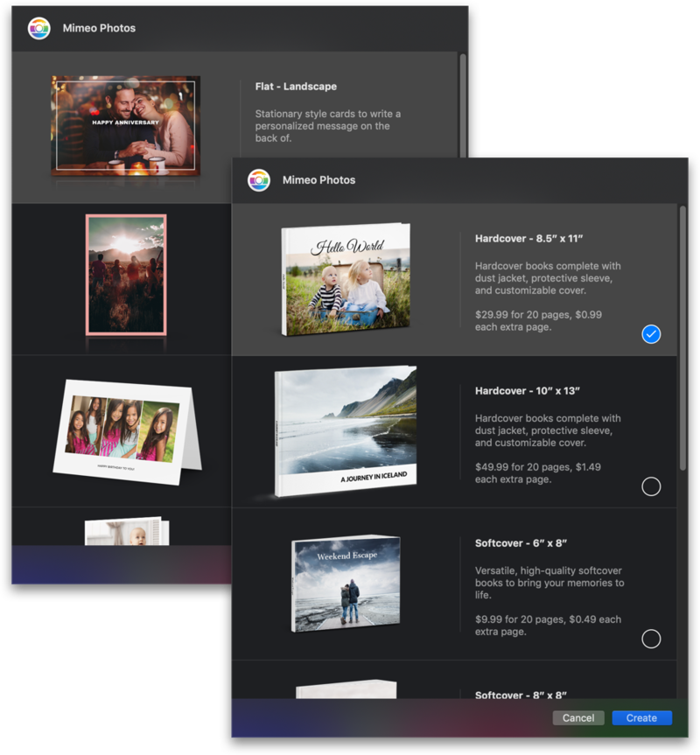Click the Create button
Screen dimensions: 700x755
(x=641, y=717)
